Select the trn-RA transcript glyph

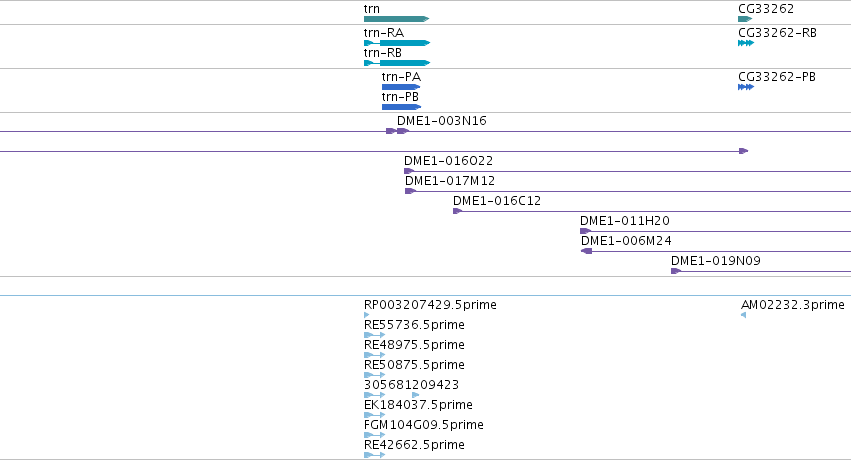(x=397, y=43)
